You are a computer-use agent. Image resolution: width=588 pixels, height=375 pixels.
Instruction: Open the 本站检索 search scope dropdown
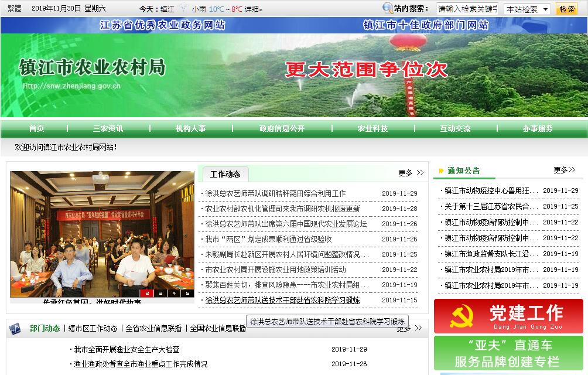(527, 9)
